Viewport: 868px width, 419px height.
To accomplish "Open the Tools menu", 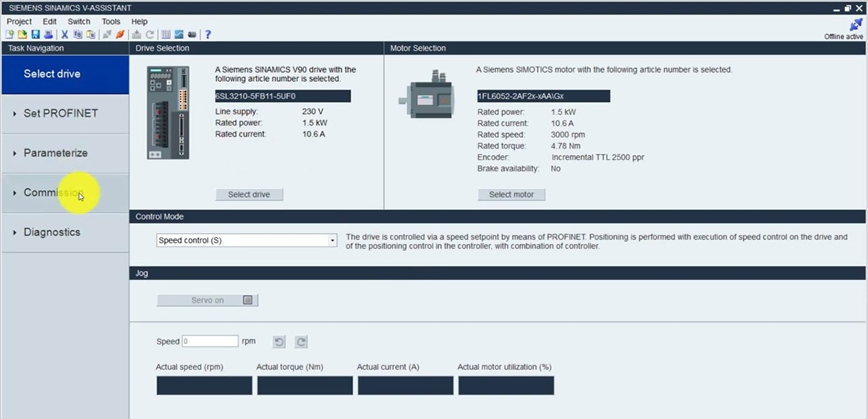I will pos(111,22).
